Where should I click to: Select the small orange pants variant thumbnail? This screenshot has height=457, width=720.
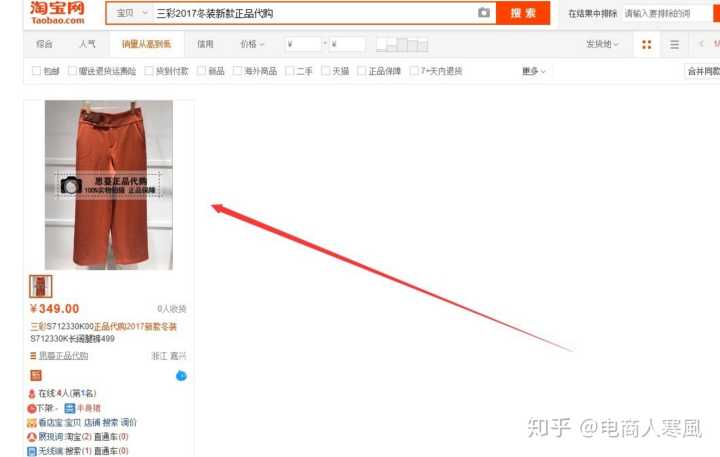point(40,286)
